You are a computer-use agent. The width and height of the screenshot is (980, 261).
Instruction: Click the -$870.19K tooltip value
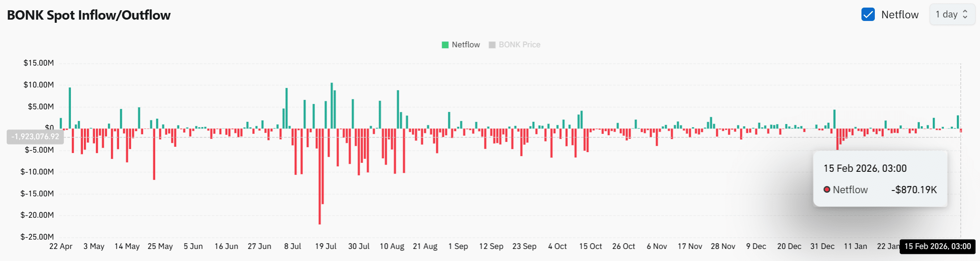point(914,190)
